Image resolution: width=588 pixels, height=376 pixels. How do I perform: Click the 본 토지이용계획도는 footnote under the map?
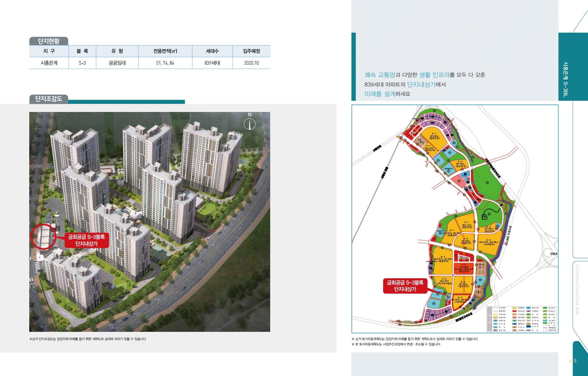396,344
